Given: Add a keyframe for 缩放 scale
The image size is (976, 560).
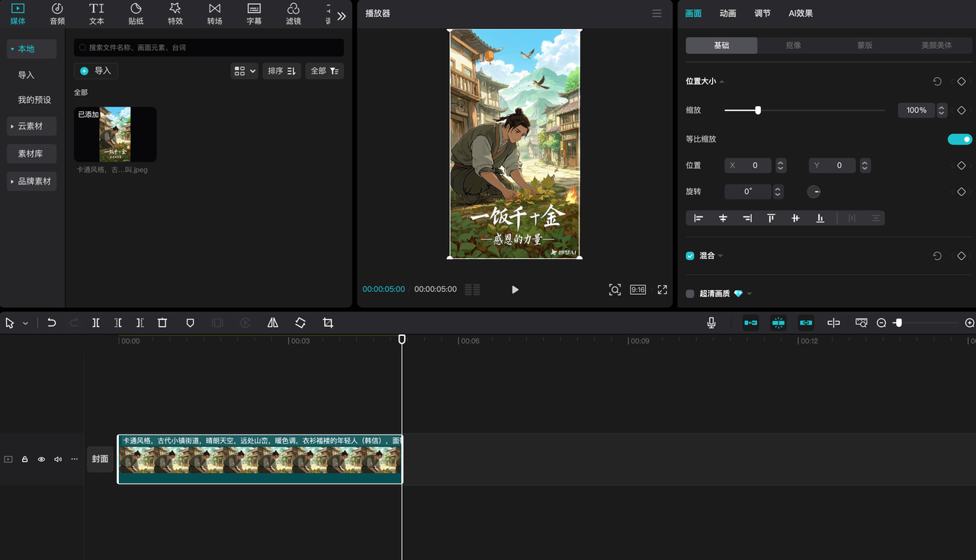Looking at the screenshot, I should (x=962, y=110).
